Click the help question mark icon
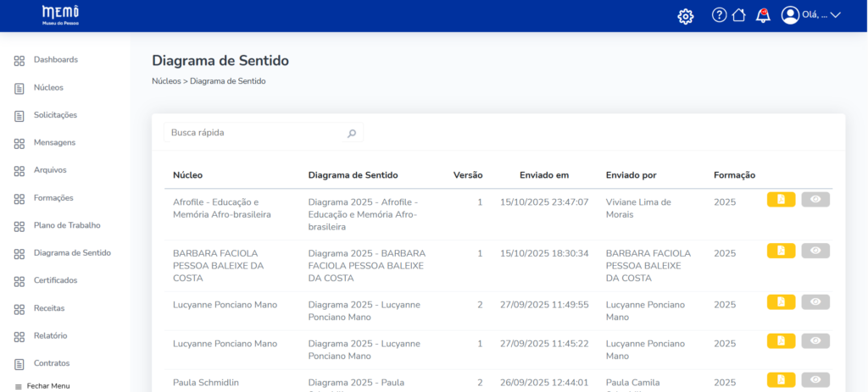 coord(719,15)
